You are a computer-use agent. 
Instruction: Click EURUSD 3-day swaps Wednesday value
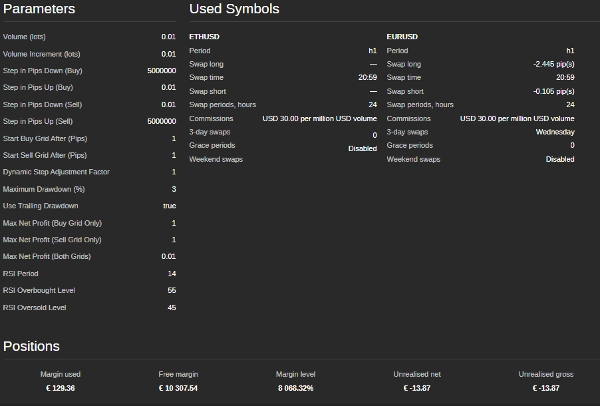(555, 131)
